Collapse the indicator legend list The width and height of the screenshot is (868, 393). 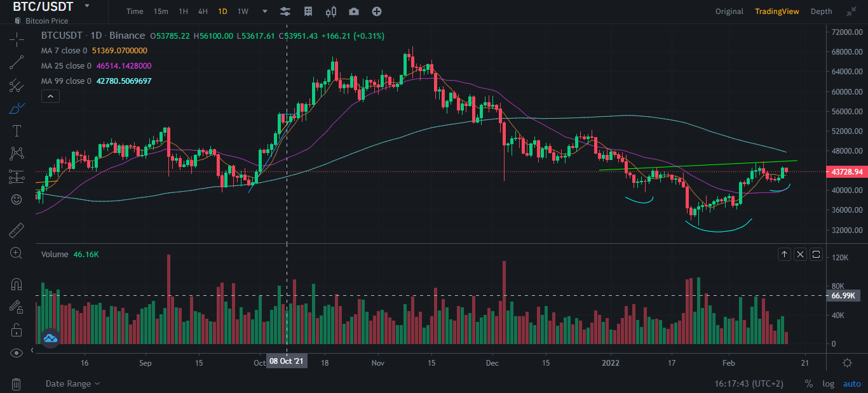click(x=50, y=97)
